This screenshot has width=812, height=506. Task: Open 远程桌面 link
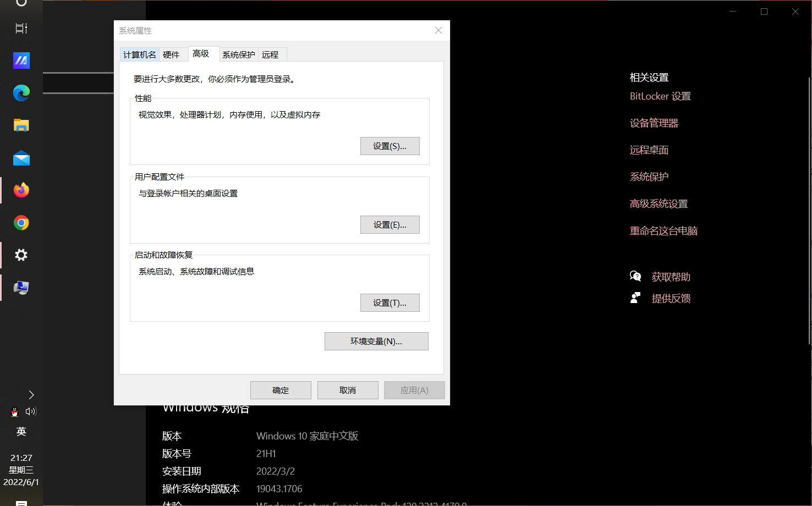[x=649, y=150]
